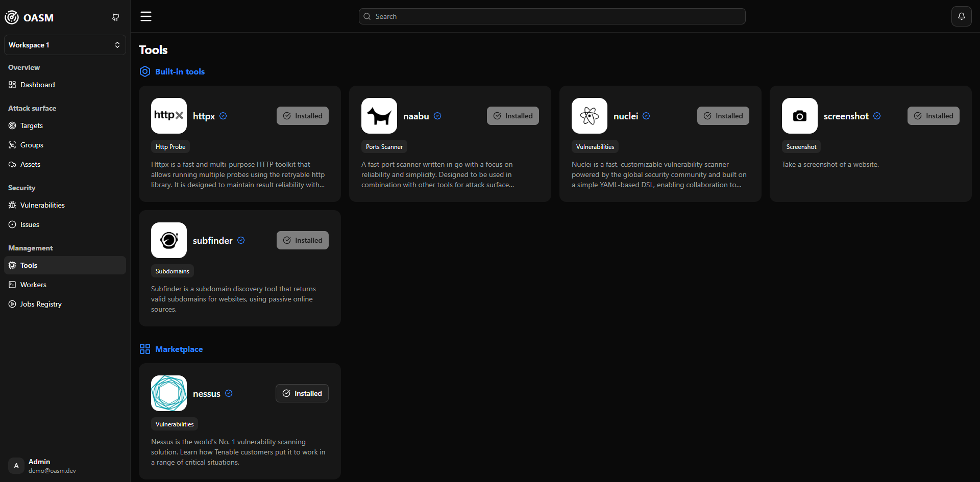Open Jobs Registry in the sidebar

pyautogui.click(x=65, y=304)
